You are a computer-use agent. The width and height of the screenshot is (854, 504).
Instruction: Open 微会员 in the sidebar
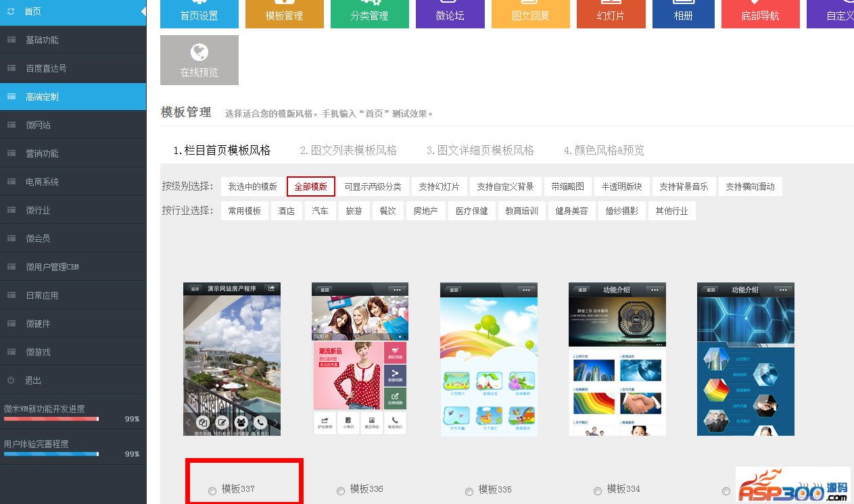point(73,238)
